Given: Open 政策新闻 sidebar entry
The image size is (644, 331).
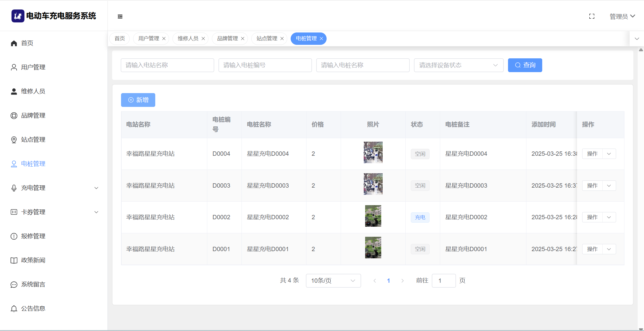Looking at the screenshot, I should [33, 260].
